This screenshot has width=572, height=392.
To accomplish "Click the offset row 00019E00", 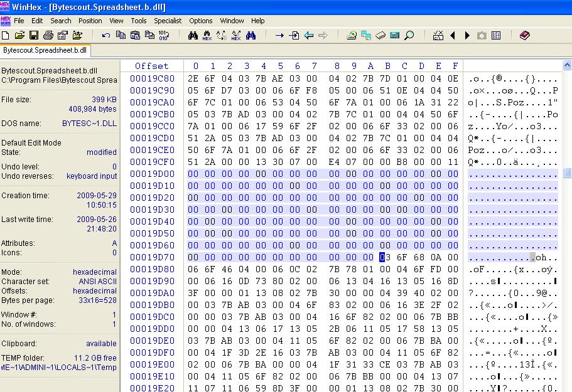I will pyautogui.click(x=152, y=364).
